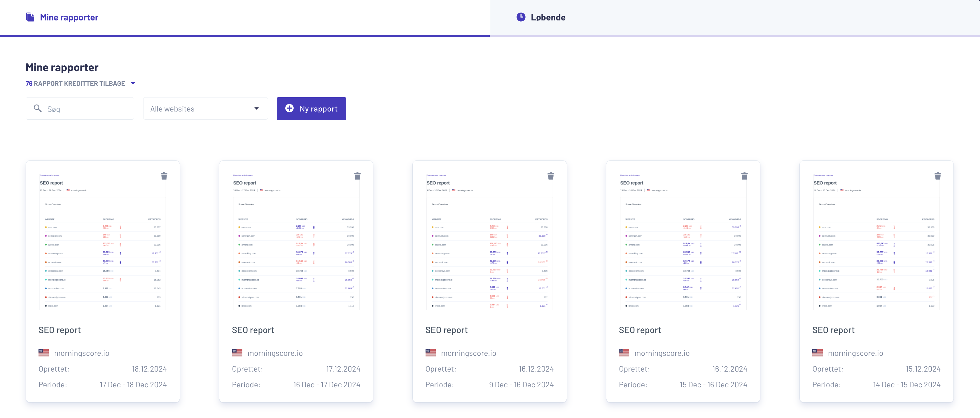Viewport: 980px width, 418px height.
Task: Click the clock icon beside Løbende
Action: click(x=521, y=17)
